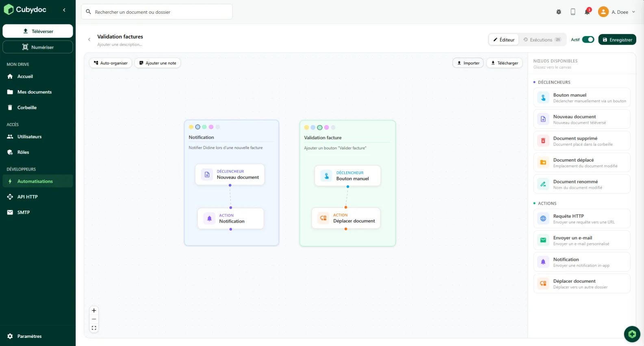Open Corbeille in the sidebar
Image resolution: width=644 pixels, height=346 pixels.
pos(38,108)
